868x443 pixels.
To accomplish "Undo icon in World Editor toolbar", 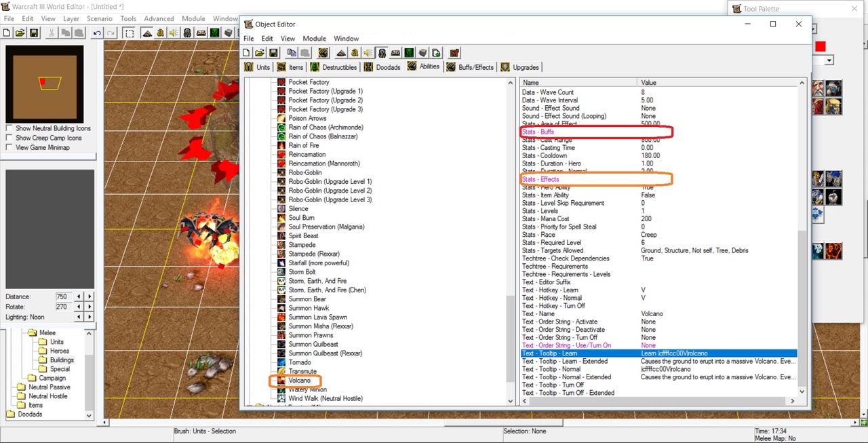I will (97, 33).
